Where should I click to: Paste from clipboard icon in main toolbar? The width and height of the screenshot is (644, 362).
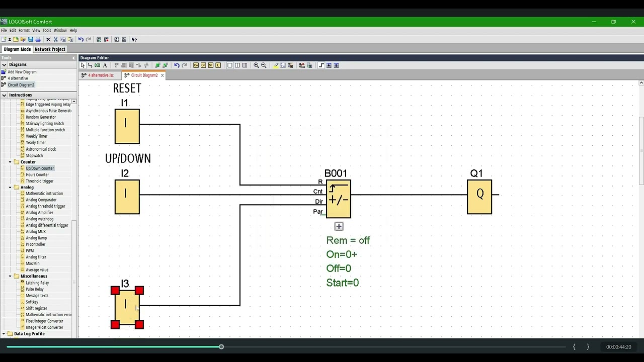pyautogui.click(x=70, y=39)
